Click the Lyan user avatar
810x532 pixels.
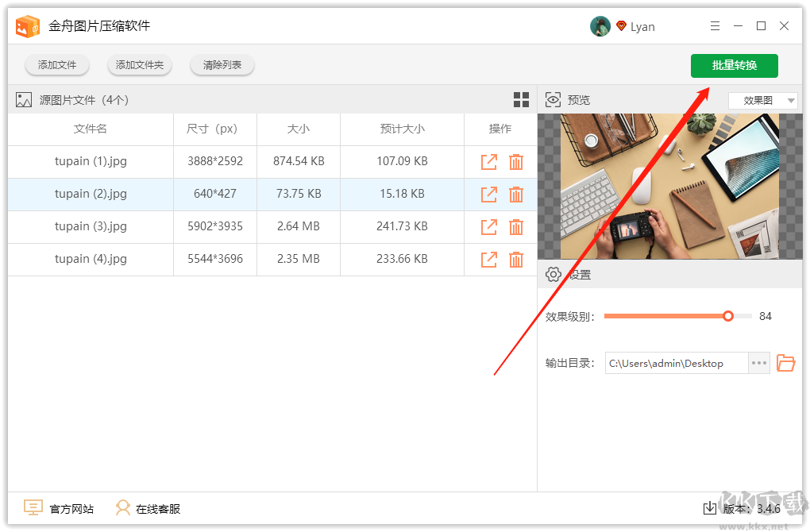[600, 25]
